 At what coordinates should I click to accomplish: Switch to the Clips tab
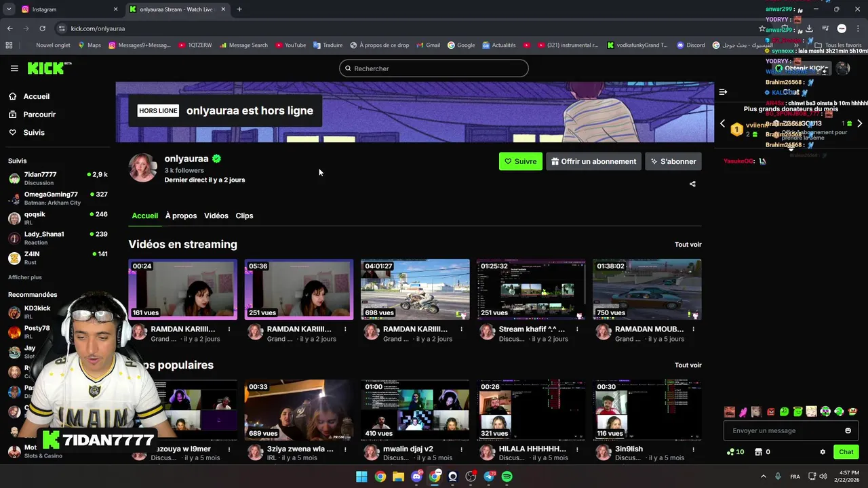(244, 216)
